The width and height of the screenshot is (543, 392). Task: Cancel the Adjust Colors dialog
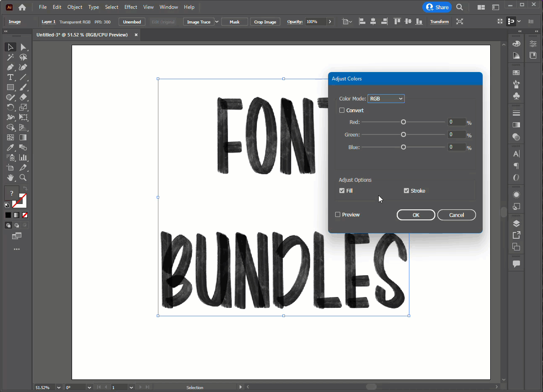[457, 215]
